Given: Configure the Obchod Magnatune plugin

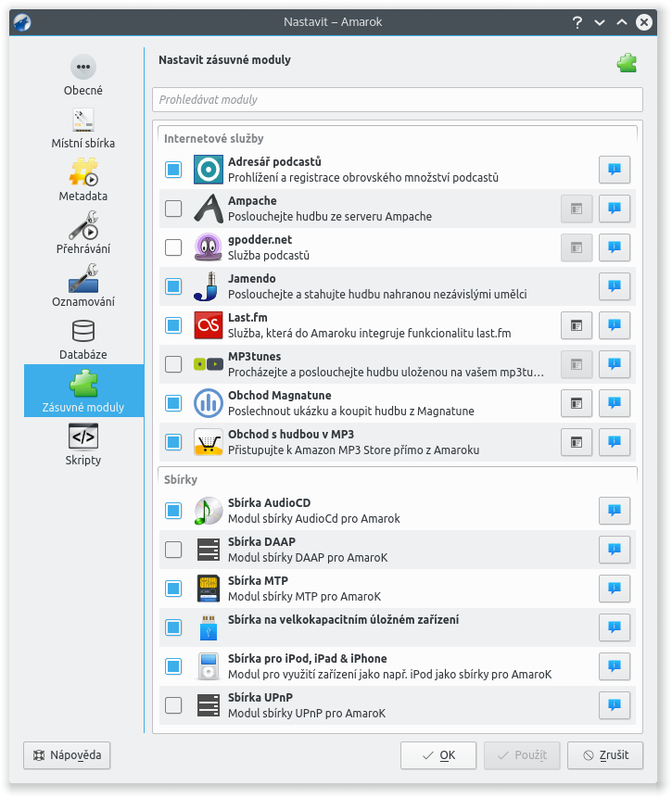Looking at the screenshot, I should [577, 403].
